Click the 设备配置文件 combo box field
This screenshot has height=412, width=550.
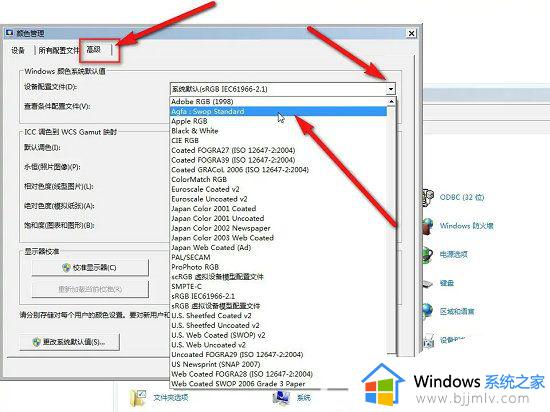(282, 89)
